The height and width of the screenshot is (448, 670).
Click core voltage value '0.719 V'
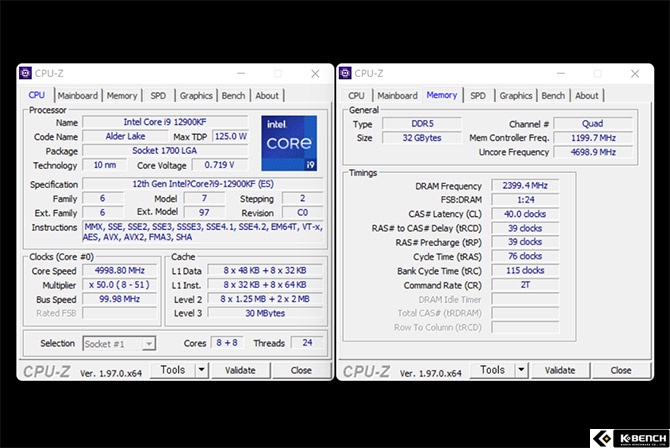(x=220, y=165)
